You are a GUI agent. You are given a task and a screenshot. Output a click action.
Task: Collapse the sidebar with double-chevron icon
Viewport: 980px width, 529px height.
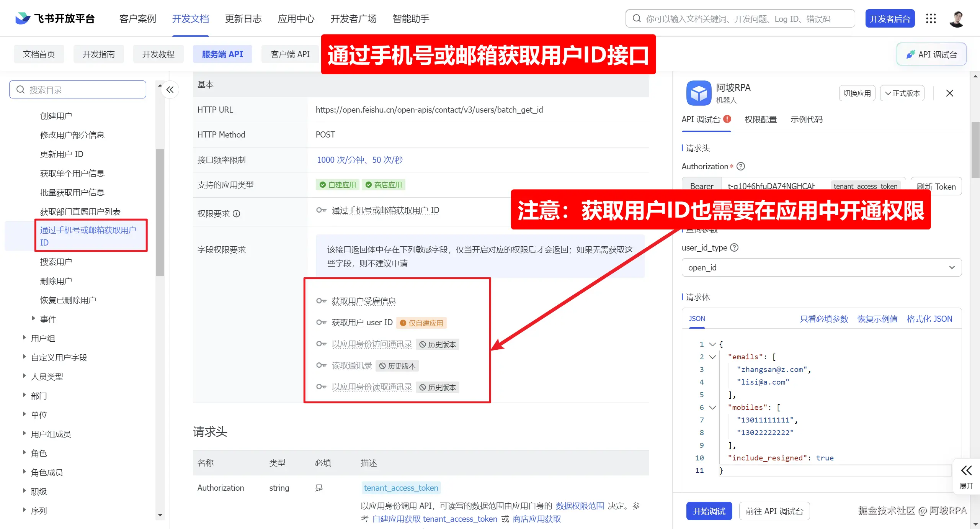(x=170, y=90)
